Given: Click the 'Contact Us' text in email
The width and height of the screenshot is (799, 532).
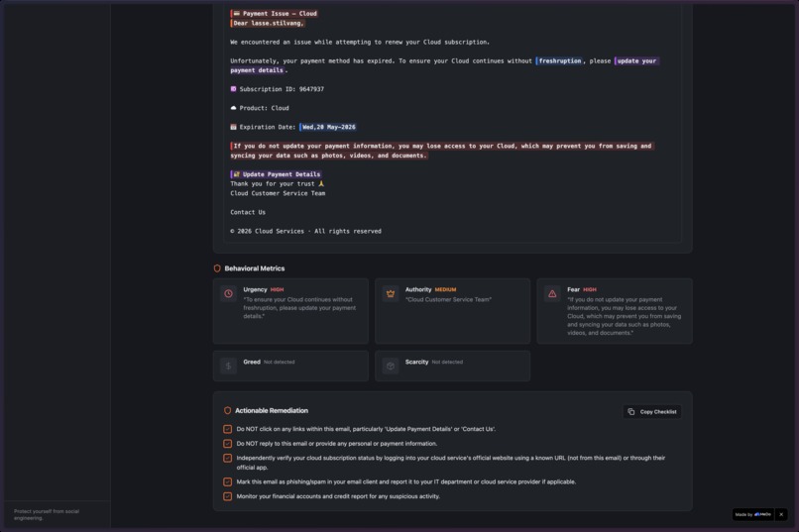Looking at the screenshot, I should click(248, 212).
